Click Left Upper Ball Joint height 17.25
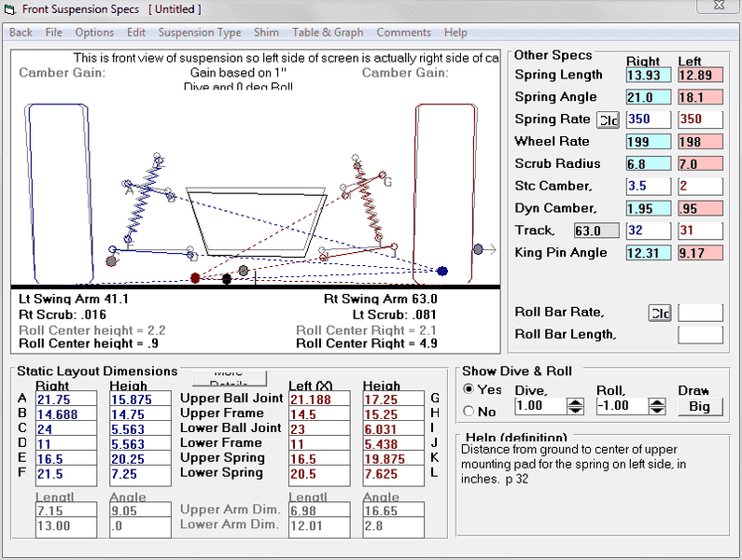The width and height of the screenshot is (742, 560). tap(393, 399)
